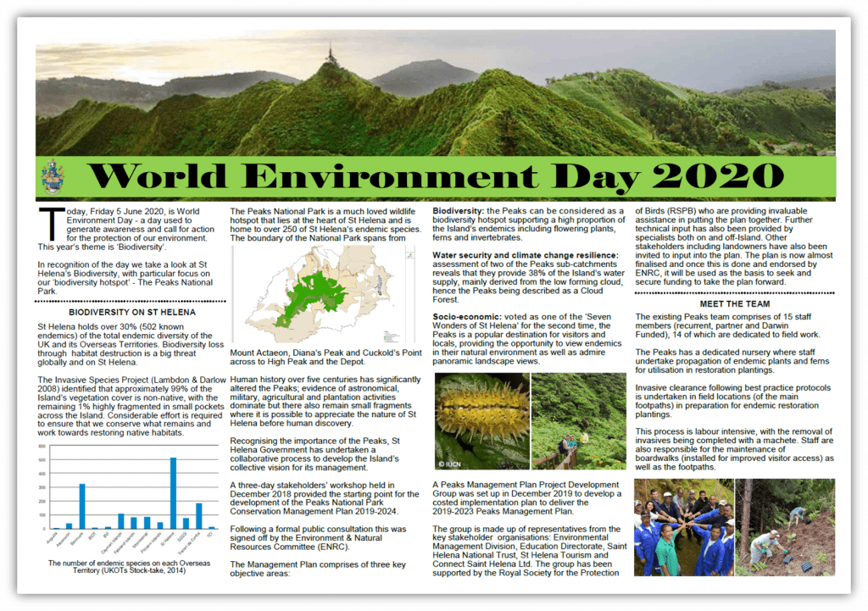
Task: Click 'Water security and climate change resilience:' subheading
Action: coord(526,255)
